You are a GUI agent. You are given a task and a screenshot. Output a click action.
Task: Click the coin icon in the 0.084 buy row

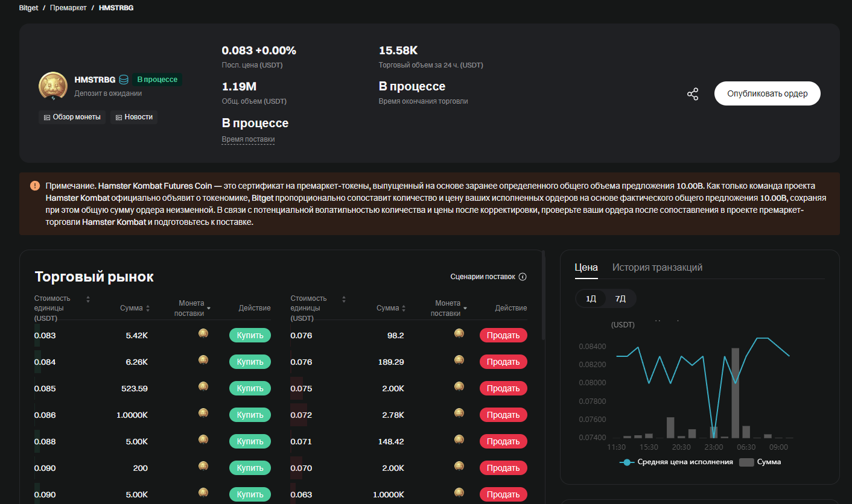[x=203, y=360]
